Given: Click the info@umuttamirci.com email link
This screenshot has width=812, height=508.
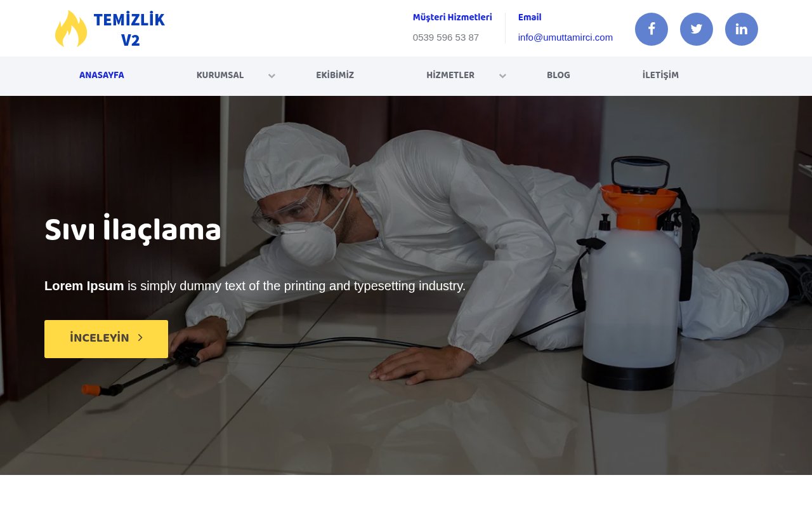Looking at the screenshot, I should [x=565, y=37].
